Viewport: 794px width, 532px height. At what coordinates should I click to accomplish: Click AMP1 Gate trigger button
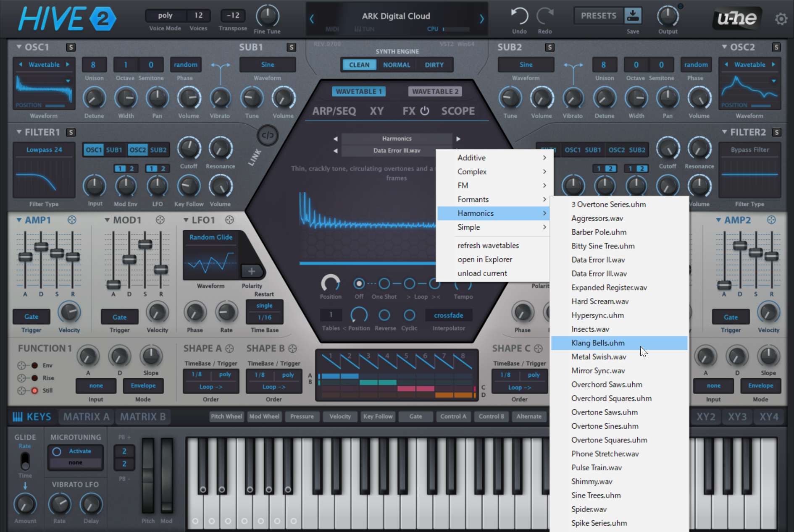click(x=31, y=317)
